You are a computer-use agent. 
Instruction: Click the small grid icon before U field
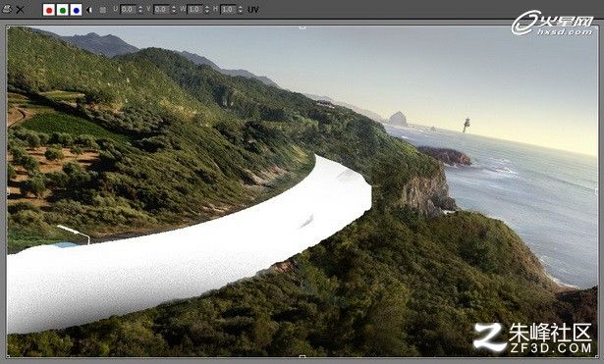(102, 10)
